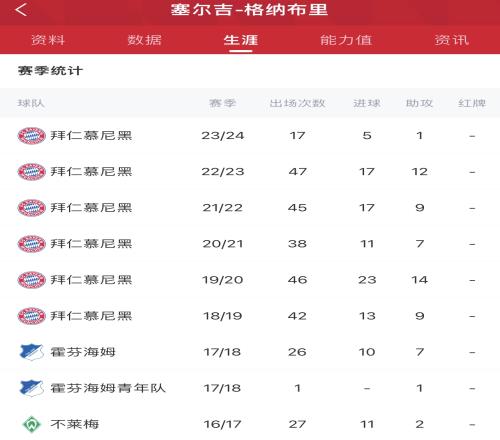500x440 pixels.
Task: Open the 数据 tab
Action: click(x=144, y=40)
